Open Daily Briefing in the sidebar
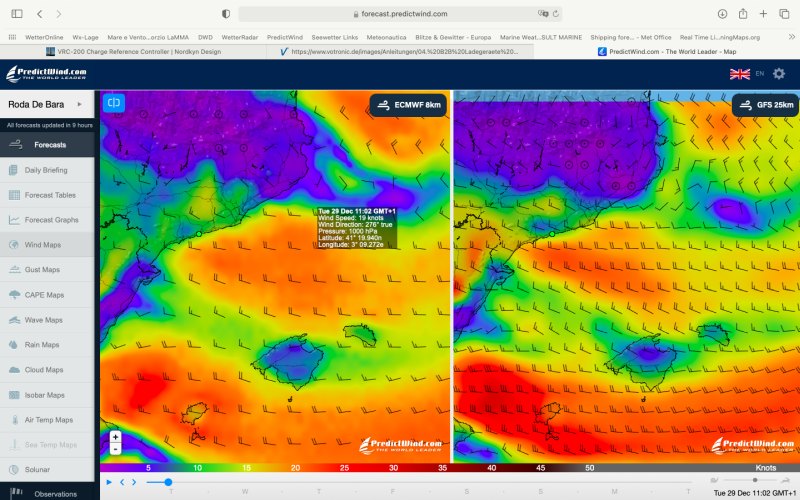This screenshot has height=500, width=800. click(47, 170)
